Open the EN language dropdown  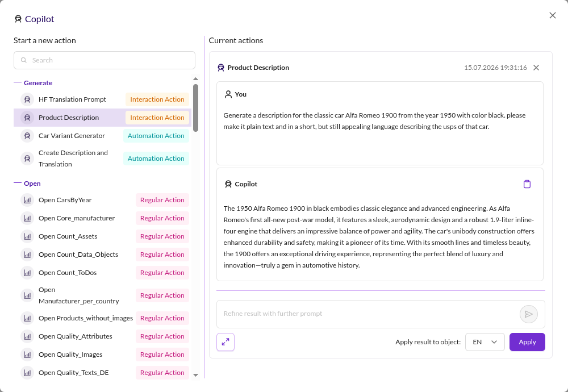click(x=485, y=342)
